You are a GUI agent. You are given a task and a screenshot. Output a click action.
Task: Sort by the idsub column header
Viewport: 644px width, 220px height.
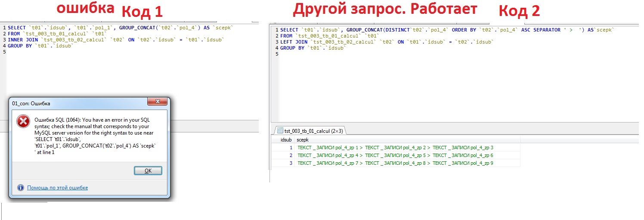pos(286,140)
